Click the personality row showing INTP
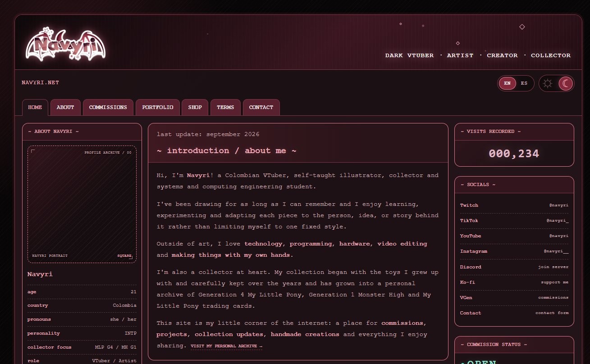Viewport: 590px width, 364px height. 82,333
